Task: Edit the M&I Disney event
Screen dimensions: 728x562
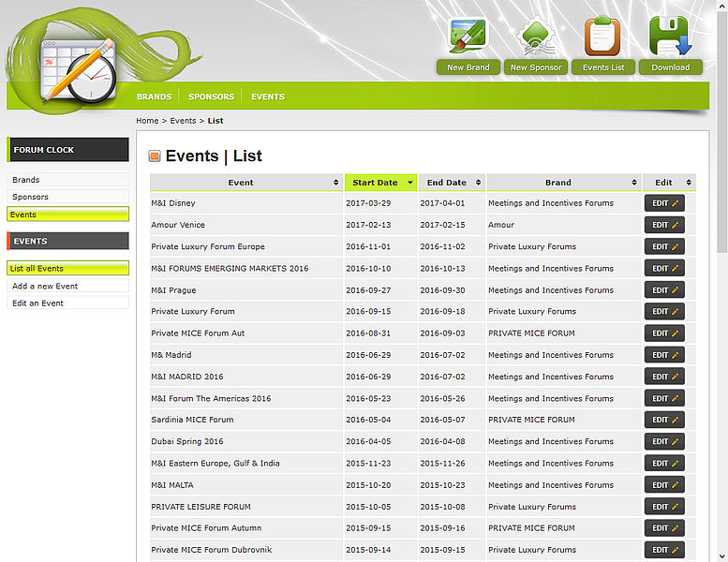Action: point(664,203)
